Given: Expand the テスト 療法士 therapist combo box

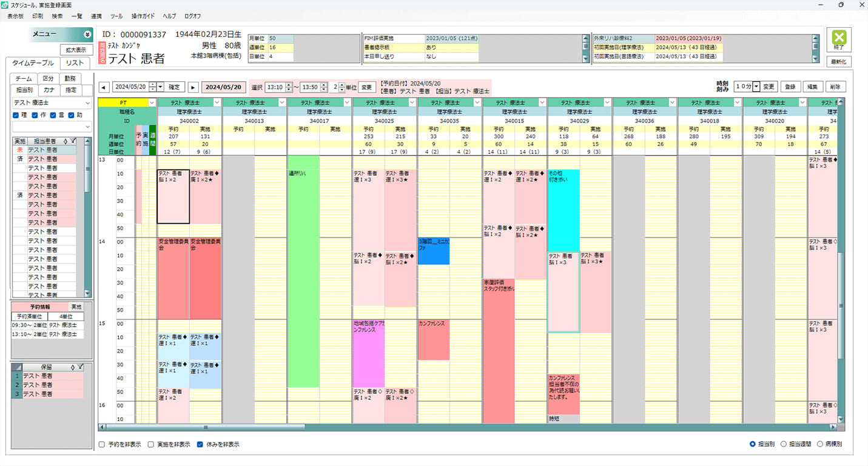Looking at the screenshot, I should [87, 103].
